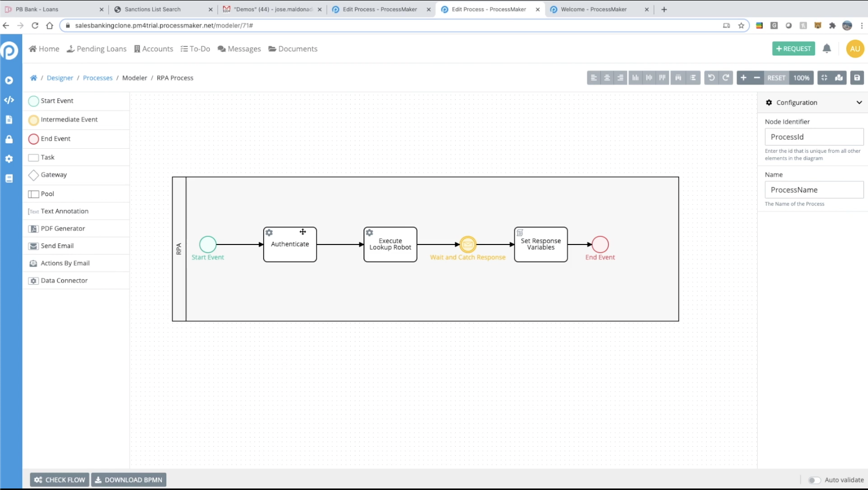Viewport: 868px width, 490px height.
Task: Open the To-Do menu item
Action: click(196, 48)
